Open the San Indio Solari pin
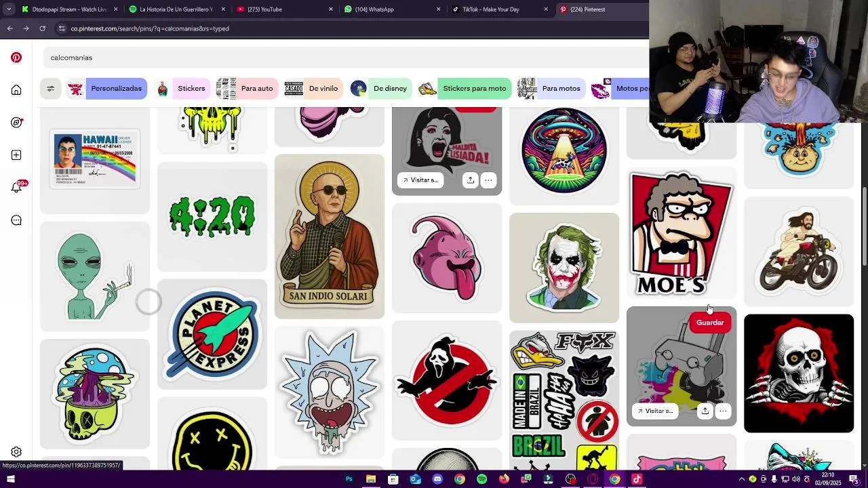The image size is (868, 488). (330, 236)
